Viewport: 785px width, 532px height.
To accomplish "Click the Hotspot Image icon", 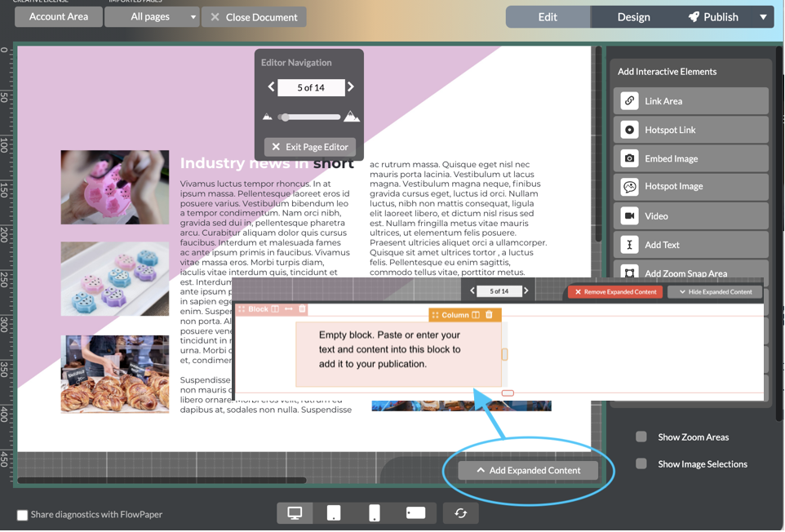I will click(x=629, y=187).
